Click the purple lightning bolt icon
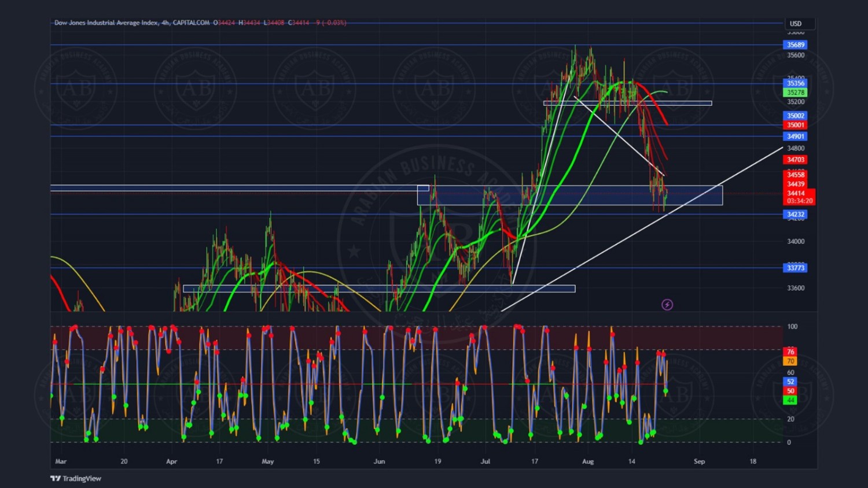This screenshot has width=868, height=488. point(667,305)
